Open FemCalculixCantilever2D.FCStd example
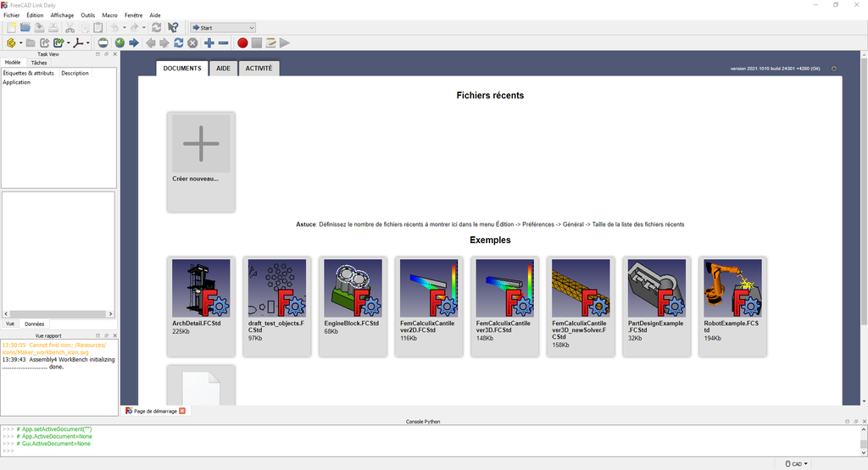This screenshot has width=868, height=470. coord(429,307)
